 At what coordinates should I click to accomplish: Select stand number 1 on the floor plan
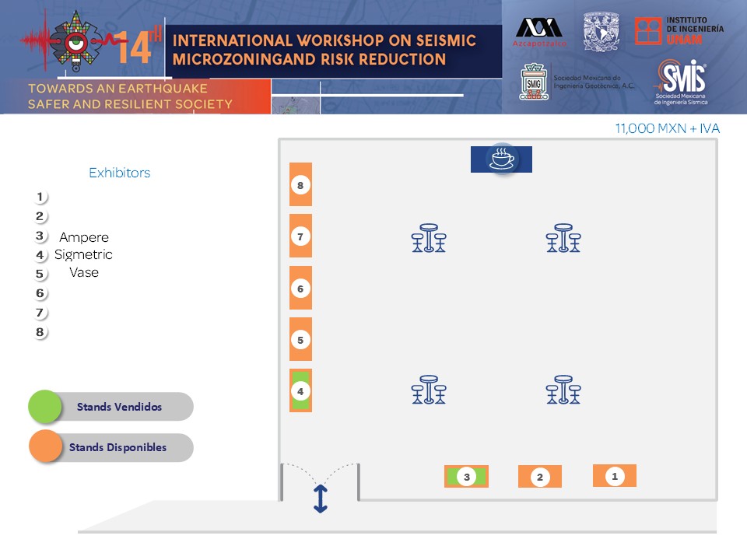[x=615, y=475]
